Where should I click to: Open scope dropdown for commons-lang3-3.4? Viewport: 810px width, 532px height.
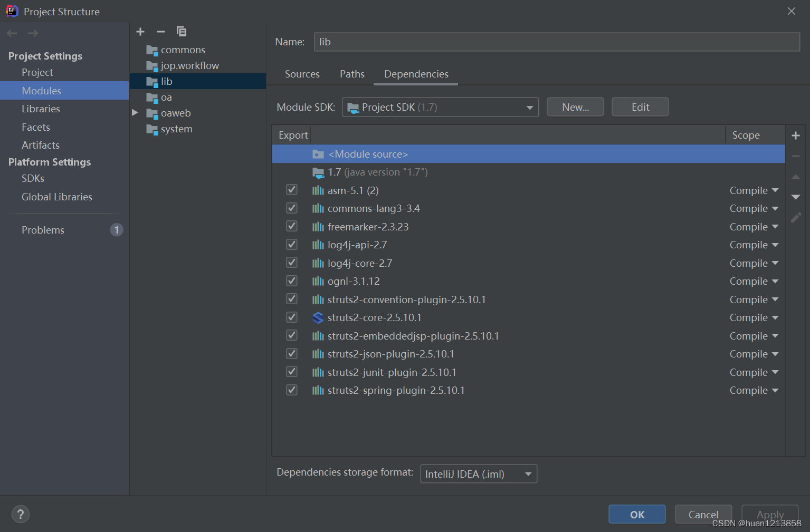click(x=754, y=208)
